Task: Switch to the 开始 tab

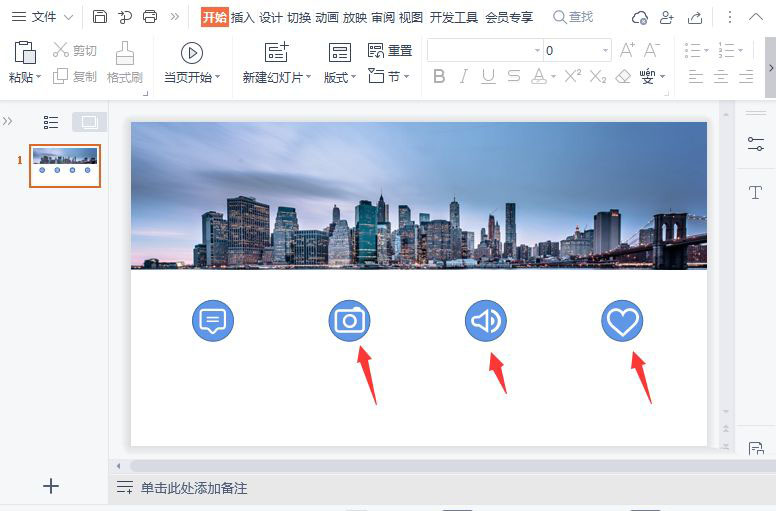Action: [x=215, y=17]
